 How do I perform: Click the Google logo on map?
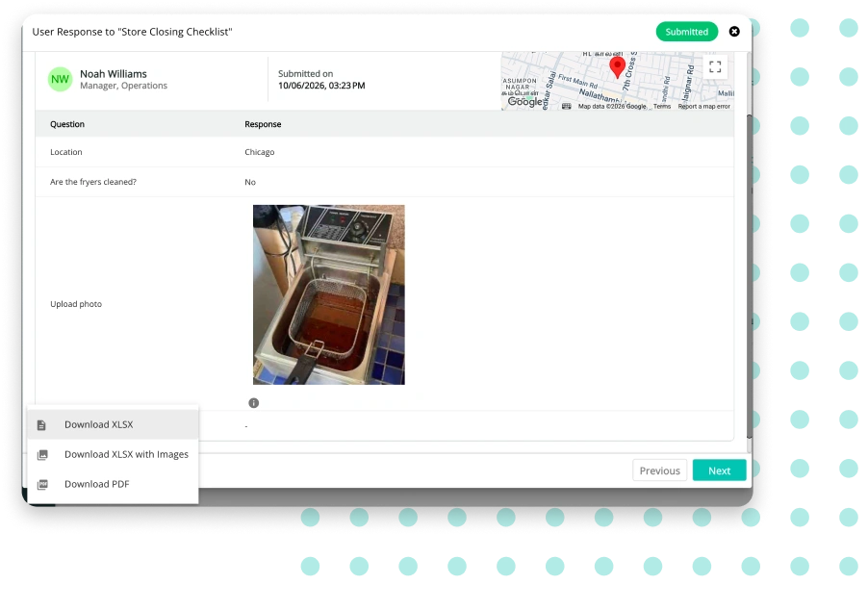pyautogui.click(x=524, y=102)
